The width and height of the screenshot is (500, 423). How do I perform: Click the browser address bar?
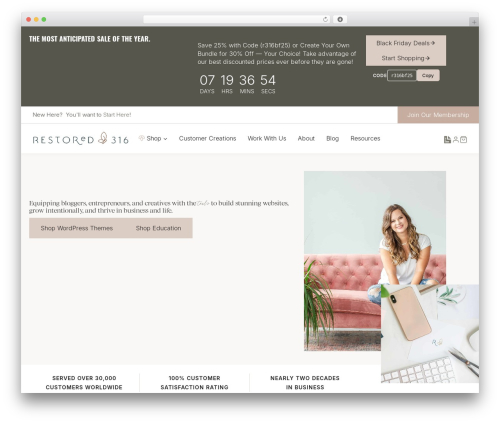click(x=237, y=19)
